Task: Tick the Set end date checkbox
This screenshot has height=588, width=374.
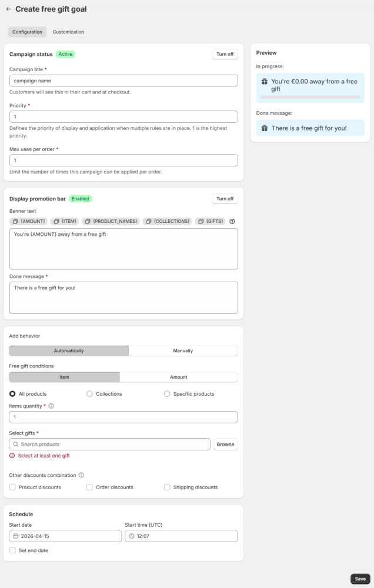Action: [x=12, y=550]
